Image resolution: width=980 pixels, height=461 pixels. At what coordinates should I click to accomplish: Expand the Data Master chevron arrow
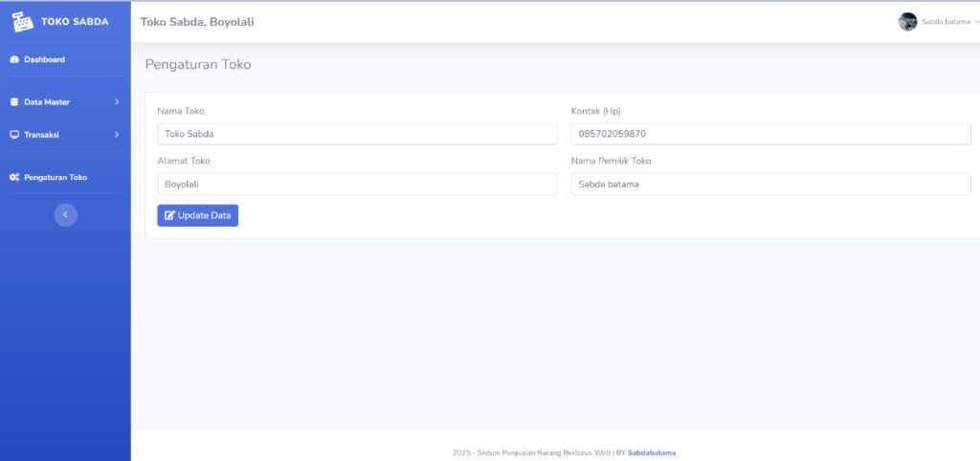click(117, 101)
